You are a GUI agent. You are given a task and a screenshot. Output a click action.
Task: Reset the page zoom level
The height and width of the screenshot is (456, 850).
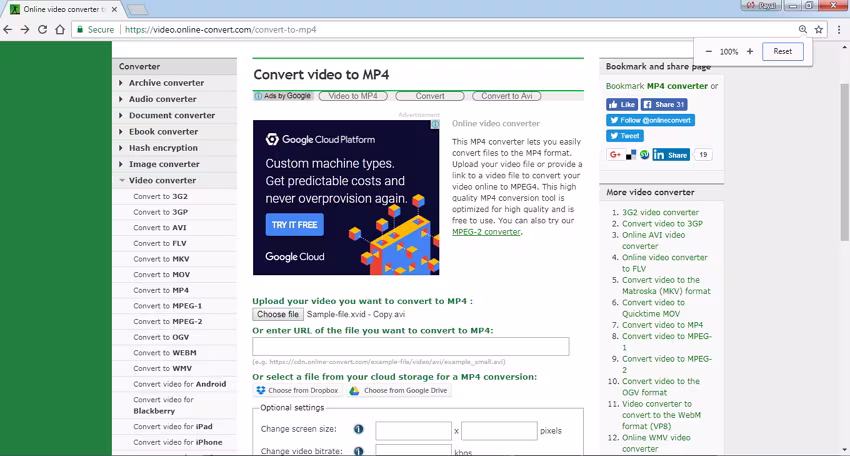point(782,52)
